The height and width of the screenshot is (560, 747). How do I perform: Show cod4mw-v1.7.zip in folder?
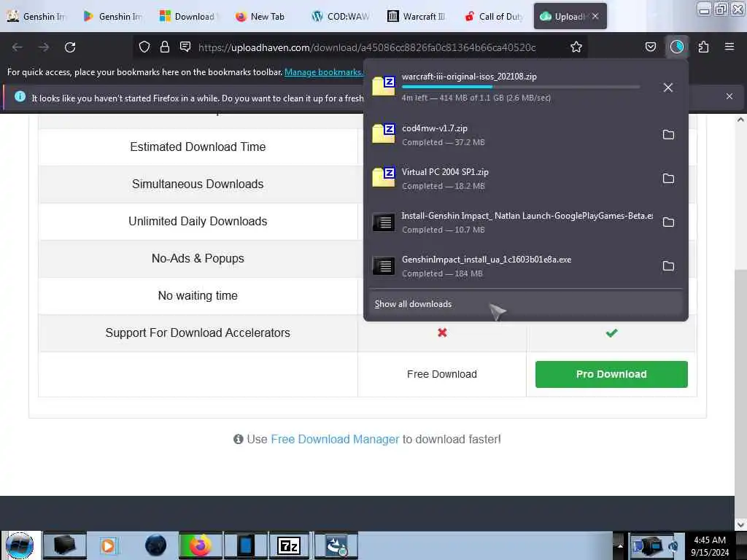[668, 135]
